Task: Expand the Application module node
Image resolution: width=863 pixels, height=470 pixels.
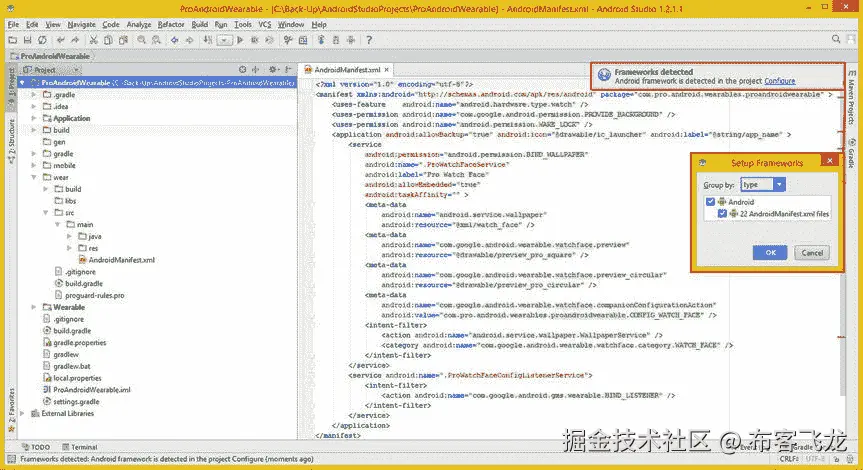Action: (34, 118)
